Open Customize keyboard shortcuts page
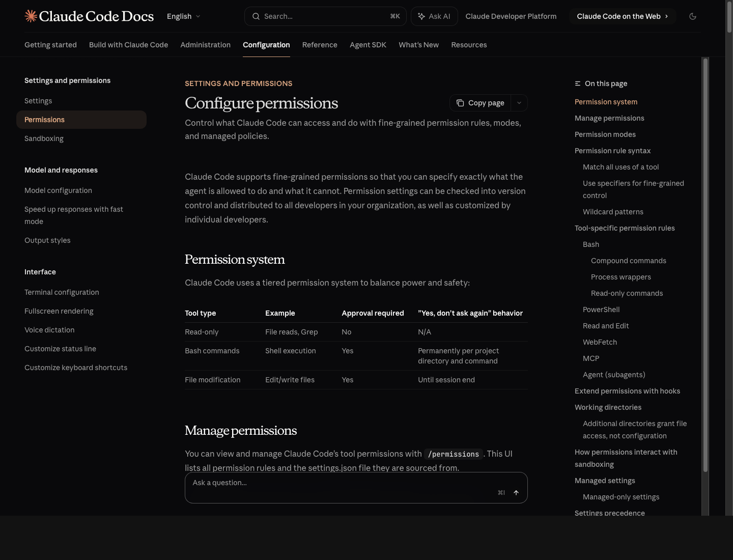This screenshot has height=560, width=733. [81, 368]
